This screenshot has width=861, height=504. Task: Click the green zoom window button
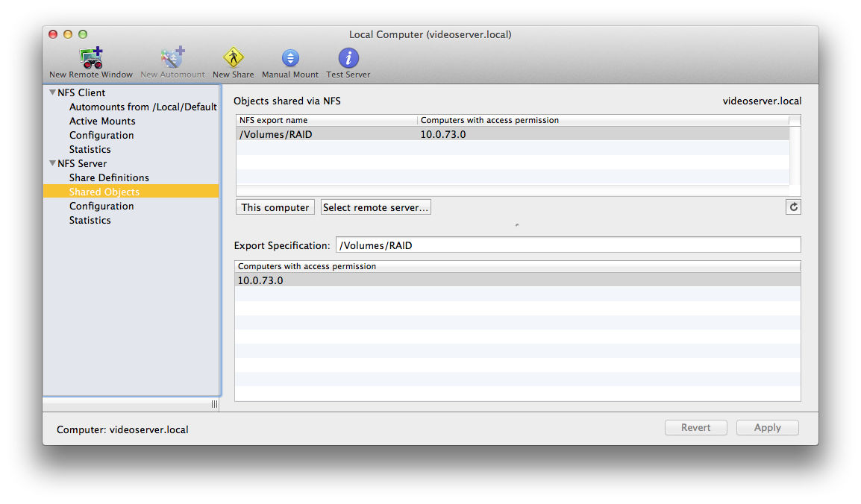pyautogui.click(x=83, y=34)
